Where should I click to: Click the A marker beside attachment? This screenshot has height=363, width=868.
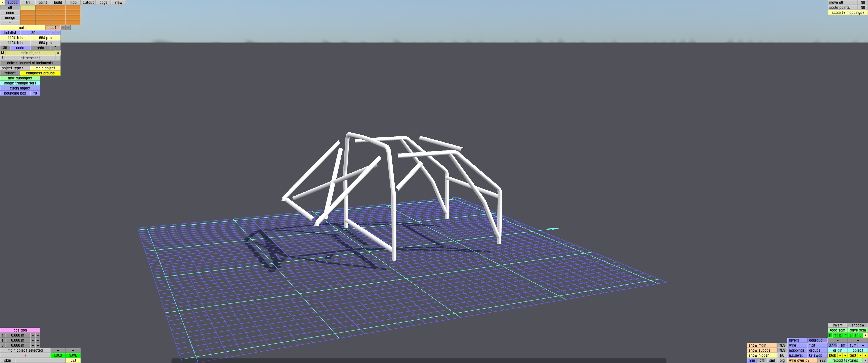tap(2, 58)
